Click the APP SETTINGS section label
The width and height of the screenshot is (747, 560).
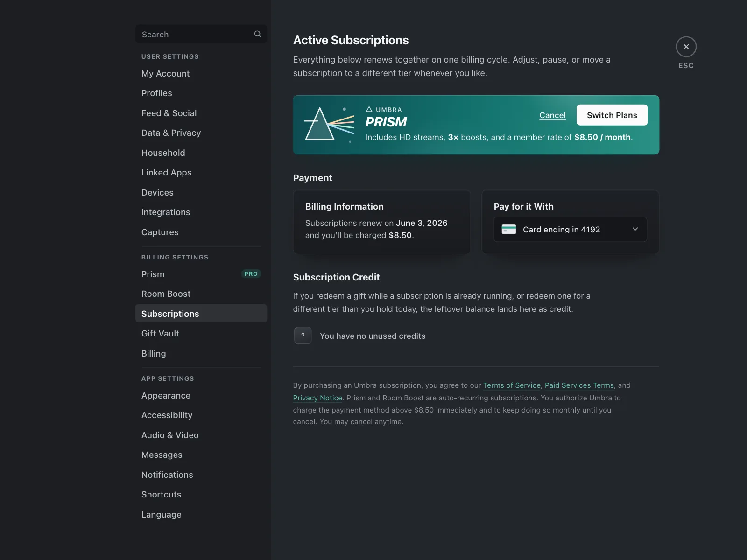168,378
